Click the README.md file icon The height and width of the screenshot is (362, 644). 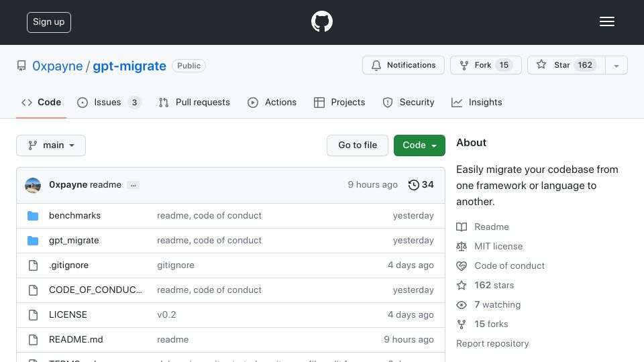pyautogui.click(x=34, y=340)
